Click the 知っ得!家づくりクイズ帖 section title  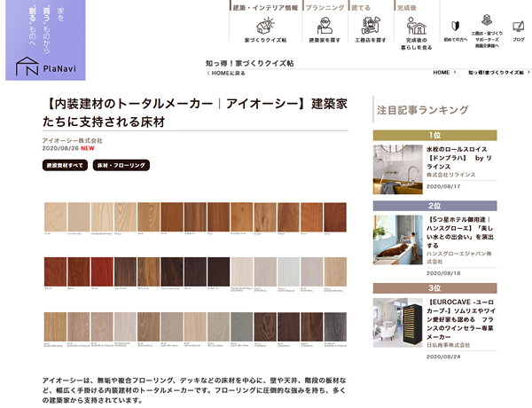(x=249, y=63)
